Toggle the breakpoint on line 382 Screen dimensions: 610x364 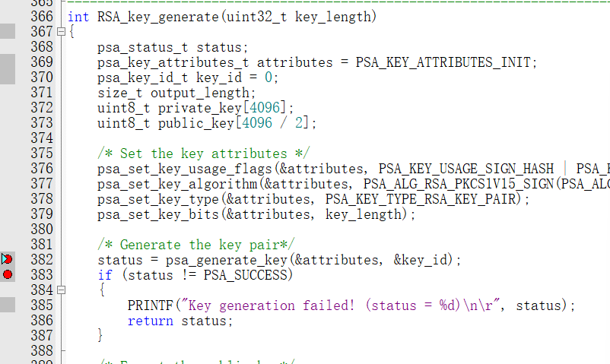click(x=7, y=259)
